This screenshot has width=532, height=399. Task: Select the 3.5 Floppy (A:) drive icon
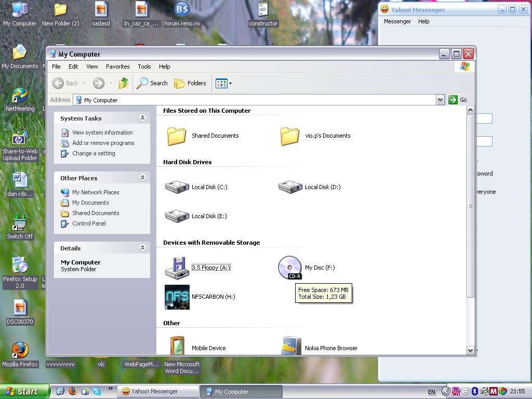(177, 268)
